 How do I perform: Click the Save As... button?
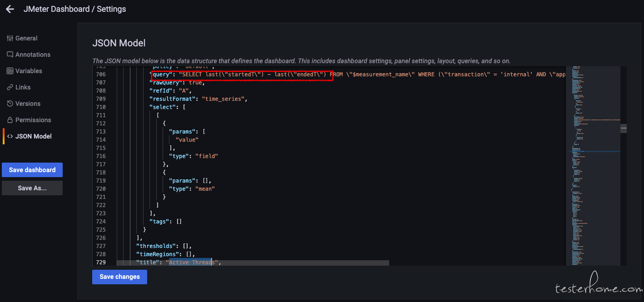[32, 188]
